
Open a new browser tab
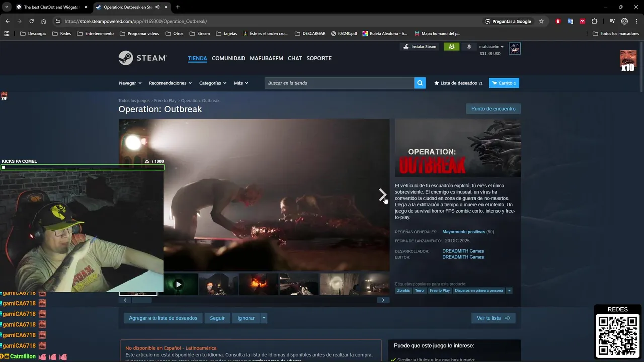click(x=178, y=7)
